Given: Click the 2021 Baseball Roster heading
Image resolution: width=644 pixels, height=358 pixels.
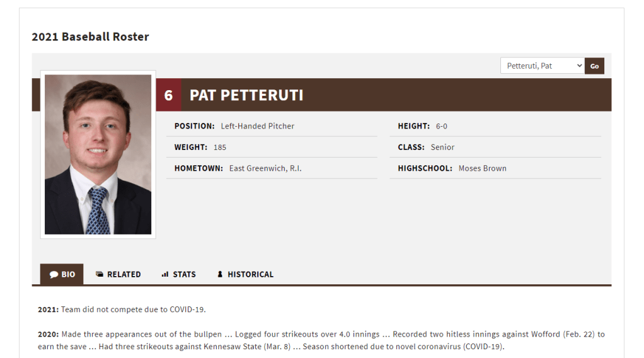Looking at the screenshot, I should click(x=90, y=37).
